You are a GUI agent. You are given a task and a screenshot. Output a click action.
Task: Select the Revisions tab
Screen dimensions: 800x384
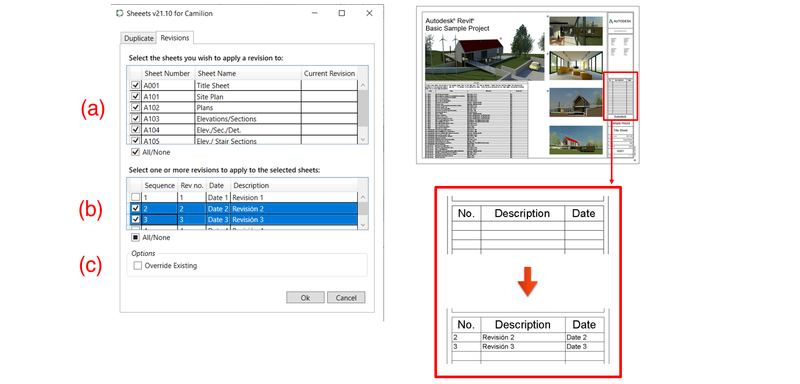tap(175, 38)
